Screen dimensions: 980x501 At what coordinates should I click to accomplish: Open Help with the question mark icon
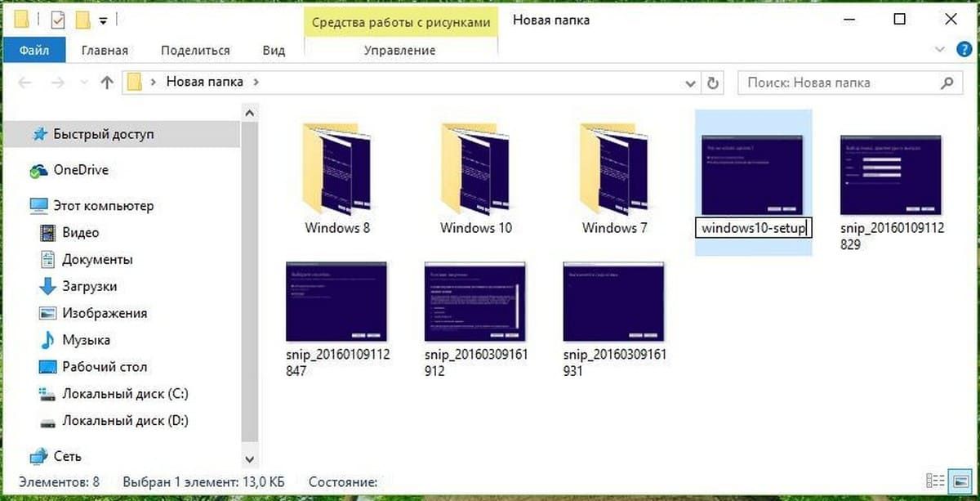[x=964, y=50]
